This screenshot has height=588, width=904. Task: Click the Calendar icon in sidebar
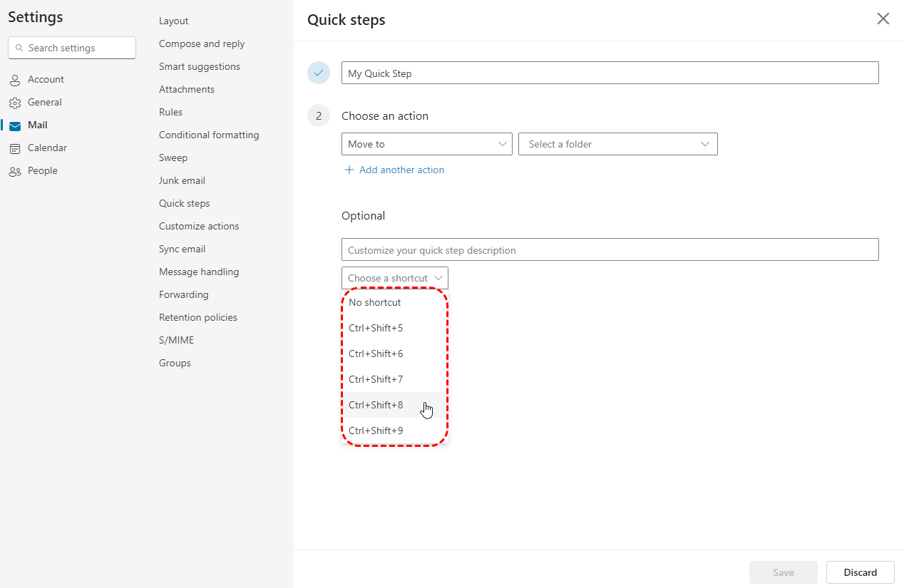pos(15,148)
